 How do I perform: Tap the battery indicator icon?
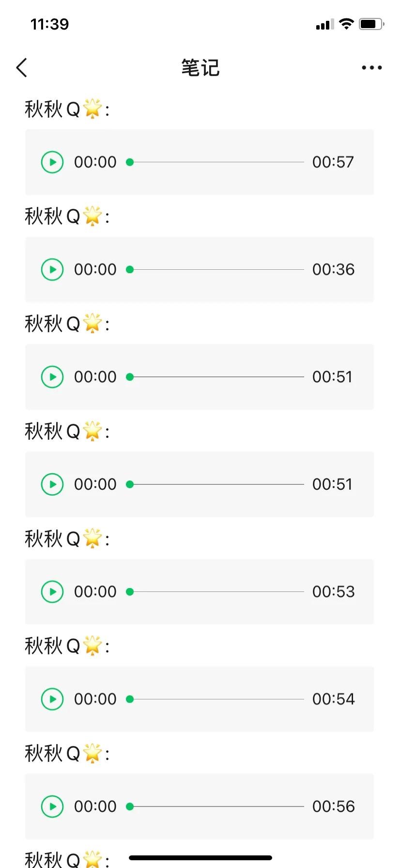coord(371,24)
